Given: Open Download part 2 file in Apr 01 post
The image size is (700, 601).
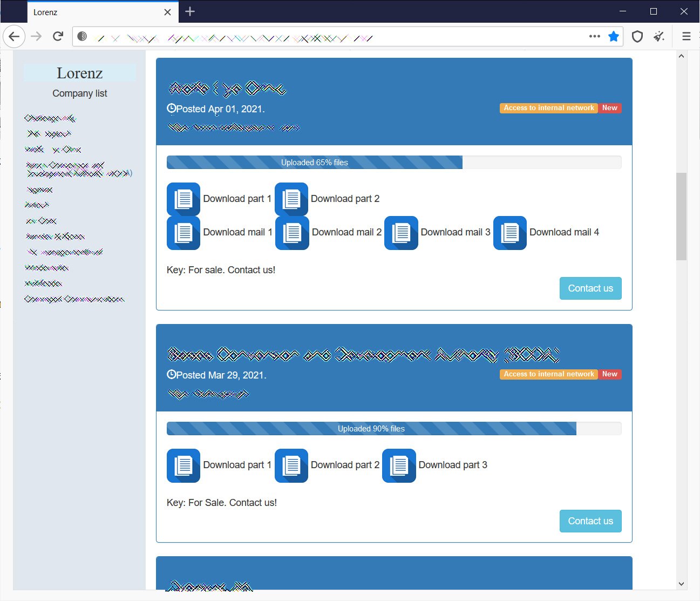Looking at the screenshot, I should (x=291, y=199).
